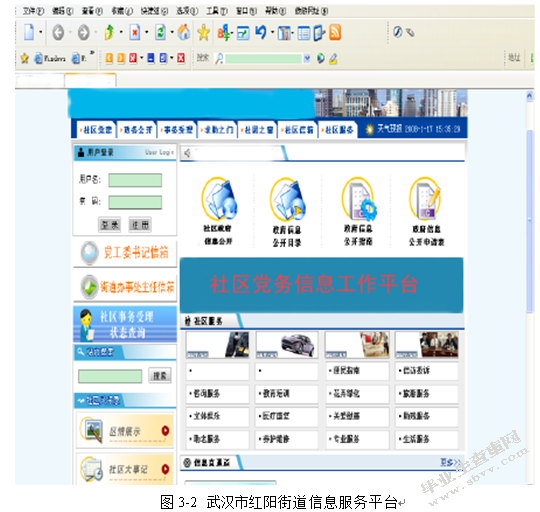Click the large yellow favorites star
Image resolution: width=540 pixels, height=512 pixels.
pos(204,33)
